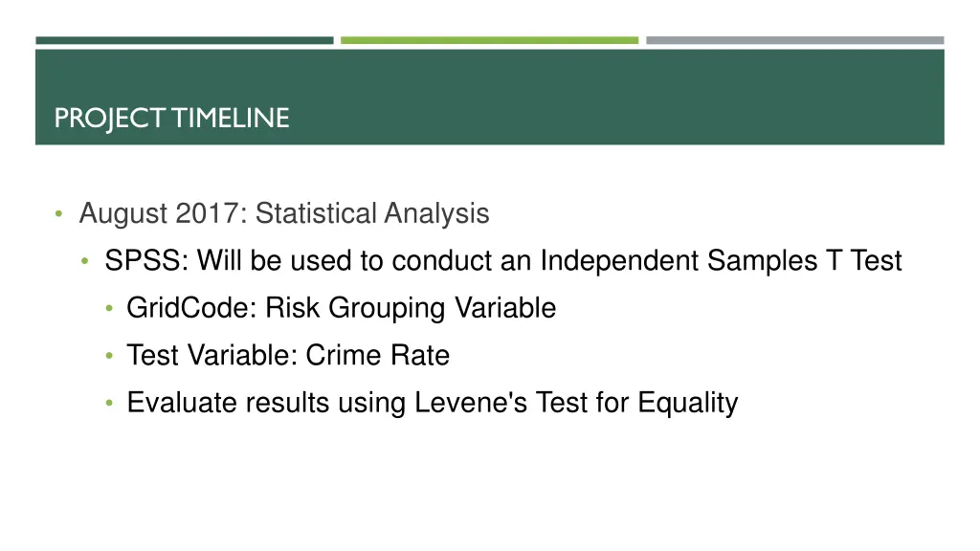
Task: Click the words 'Crime Rate'
Action: [x=377, y=356]
